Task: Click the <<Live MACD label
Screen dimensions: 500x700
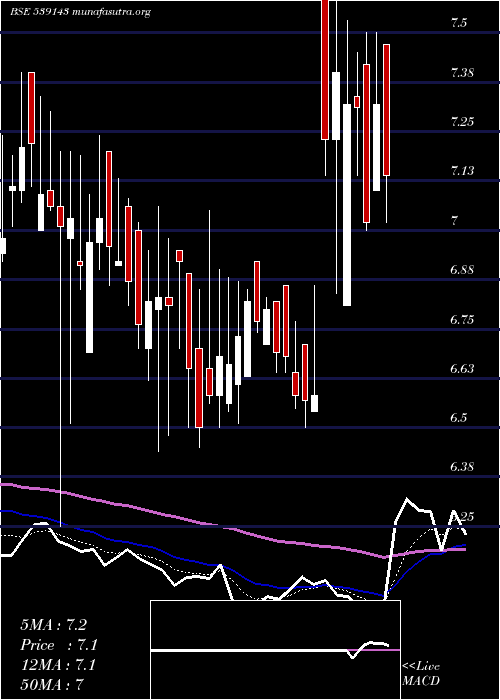Action: (421, 674)
